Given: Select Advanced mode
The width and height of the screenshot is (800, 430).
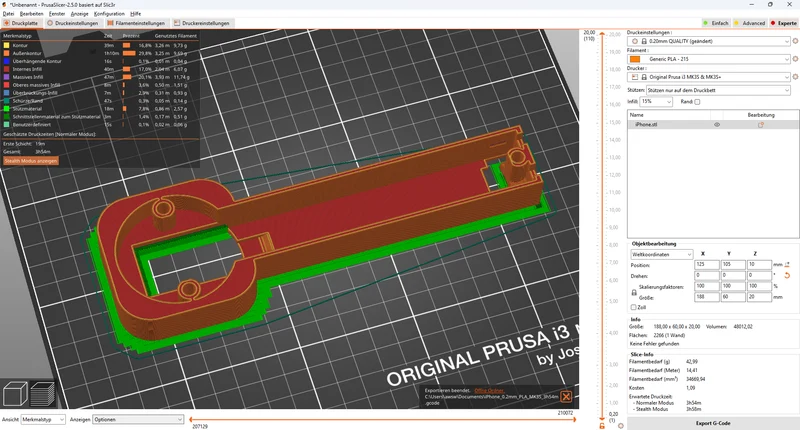Looking at the screenshot, I should click(749, 23).
